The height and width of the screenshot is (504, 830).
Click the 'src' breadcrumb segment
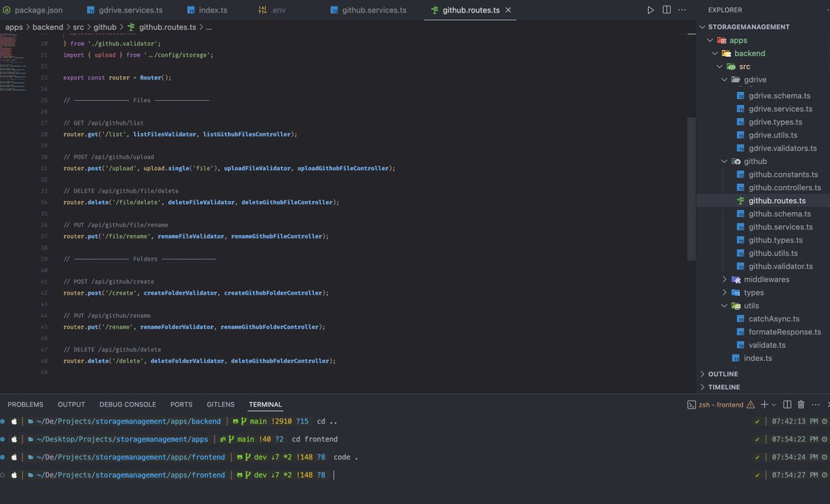pyautogui.click(x=78, y=27)
